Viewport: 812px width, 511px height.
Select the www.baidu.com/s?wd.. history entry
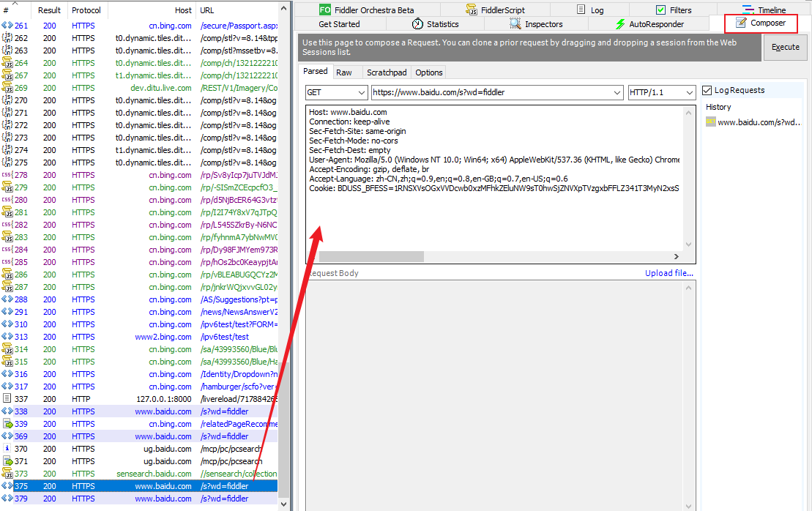click(x=753, y=122)
